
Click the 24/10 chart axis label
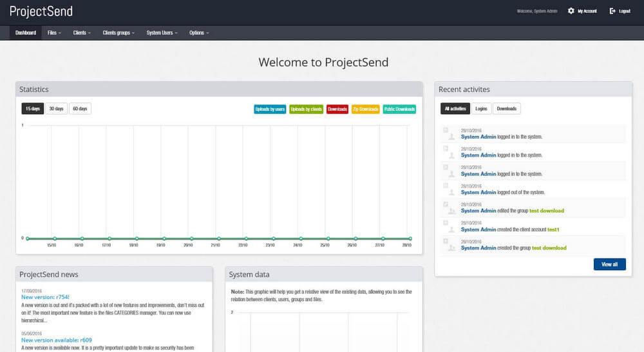point(298,245)
